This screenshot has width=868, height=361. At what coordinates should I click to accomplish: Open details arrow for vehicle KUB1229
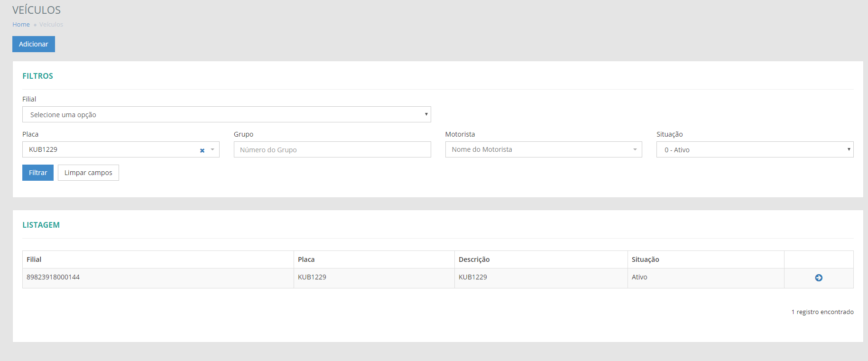pyautogui.click(x=818, y=278)
